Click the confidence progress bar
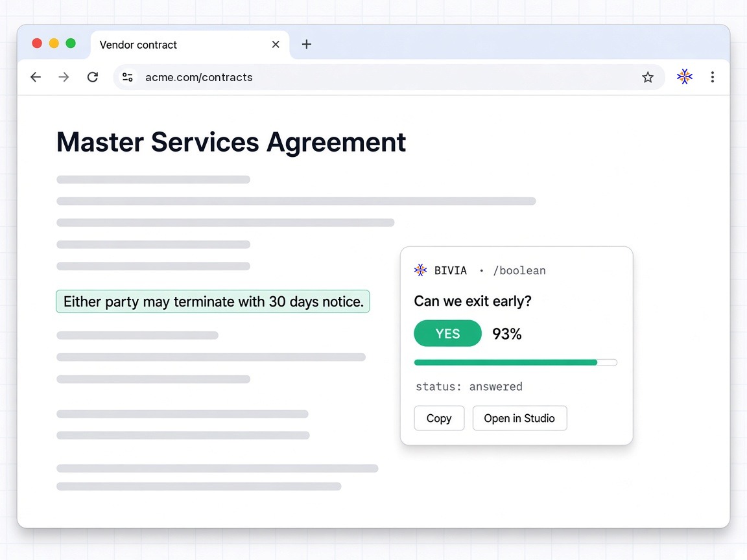 [x=516, y=362]
